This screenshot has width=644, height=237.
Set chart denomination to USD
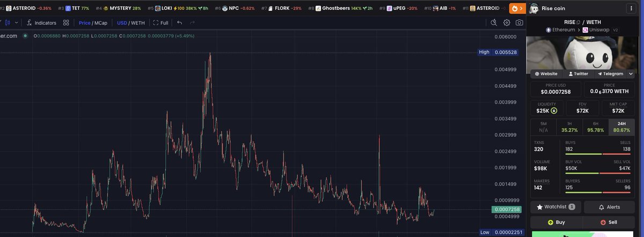[122, 23]
